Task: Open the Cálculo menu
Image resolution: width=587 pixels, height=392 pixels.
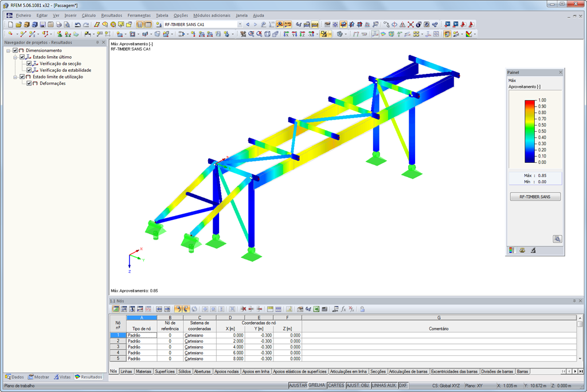Action: coord(89,15)
